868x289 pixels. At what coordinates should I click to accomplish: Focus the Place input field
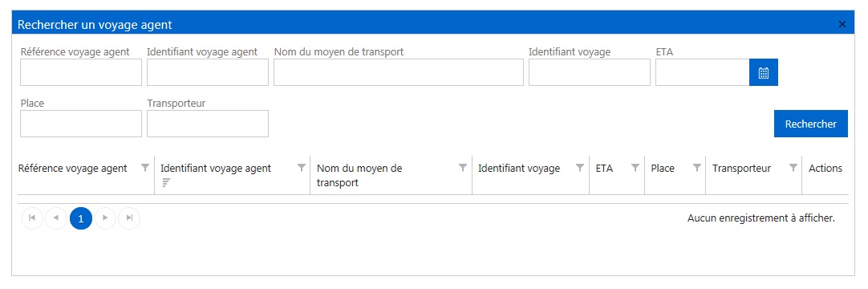[x=81, y=124]
